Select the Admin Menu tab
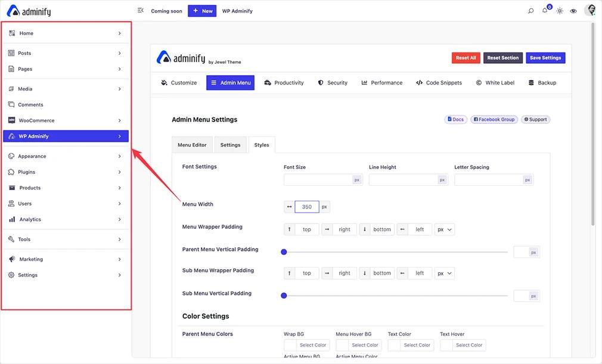 pyautogui.click(x=230, y=82)
